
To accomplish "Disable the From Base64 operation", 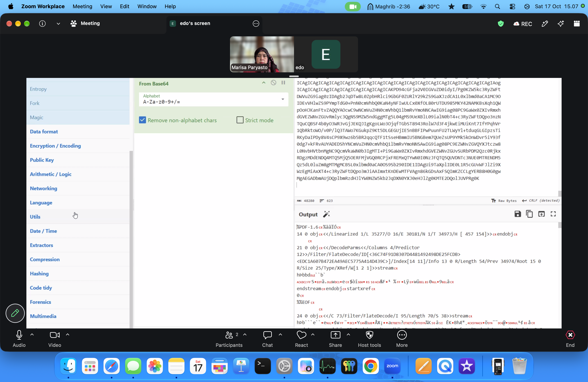I will tap(273, 83).
